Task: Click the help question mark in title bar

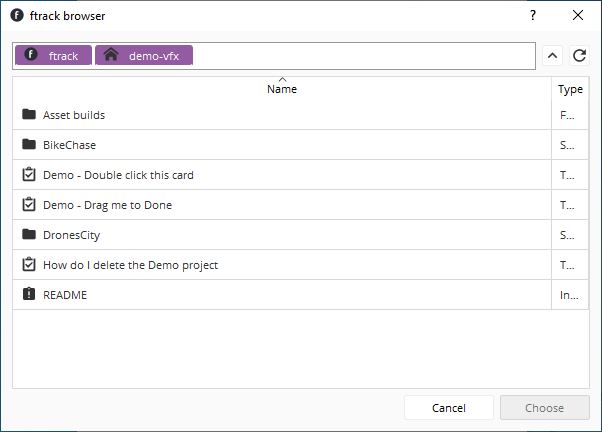Action: [x=533, y=15]
